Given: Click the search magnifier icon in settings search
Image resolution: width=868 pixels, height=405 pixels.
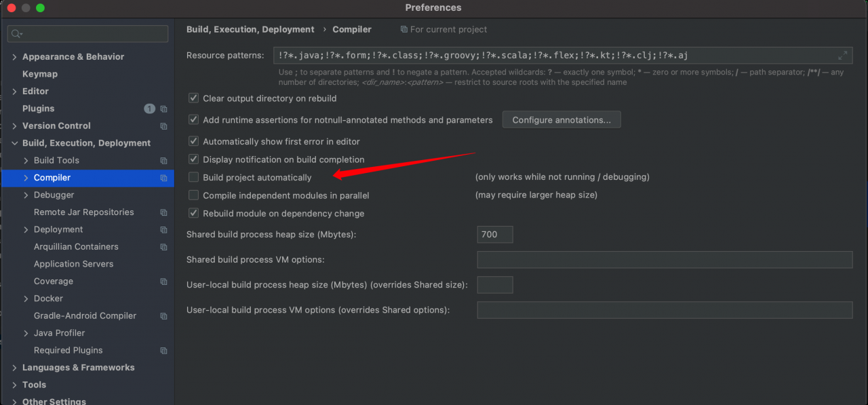Looking at the screenshot, I should point(17,34).
